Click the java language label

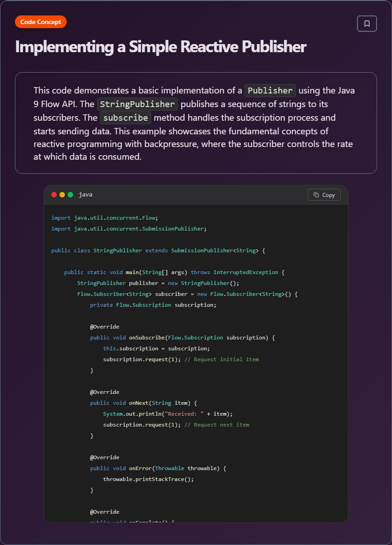point(85,195)
